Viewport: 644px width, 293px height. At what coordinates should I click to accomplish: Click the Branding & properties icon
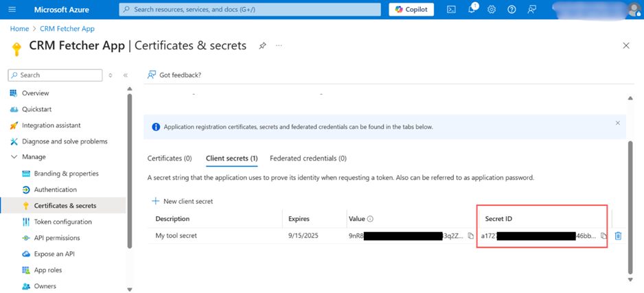pyautogui.click(x=26, y=174)
